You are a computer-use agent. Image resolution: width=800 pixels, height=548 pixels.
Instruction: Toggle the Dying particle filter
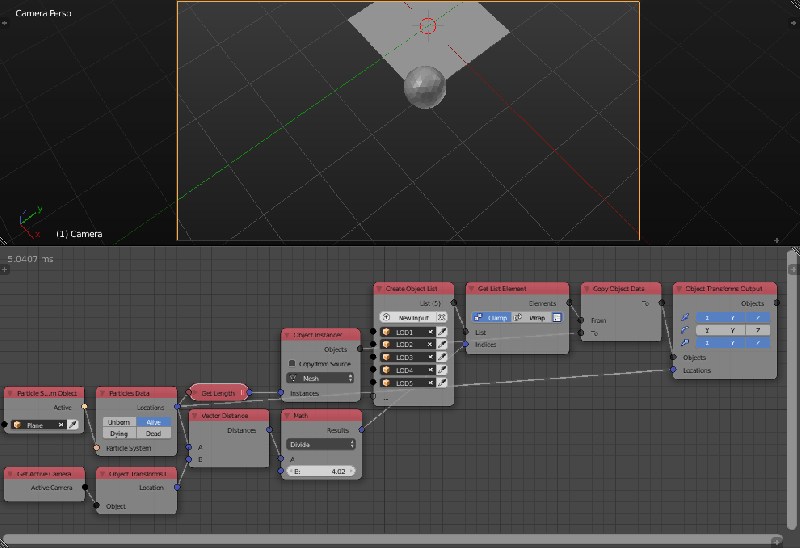[119, 433]
